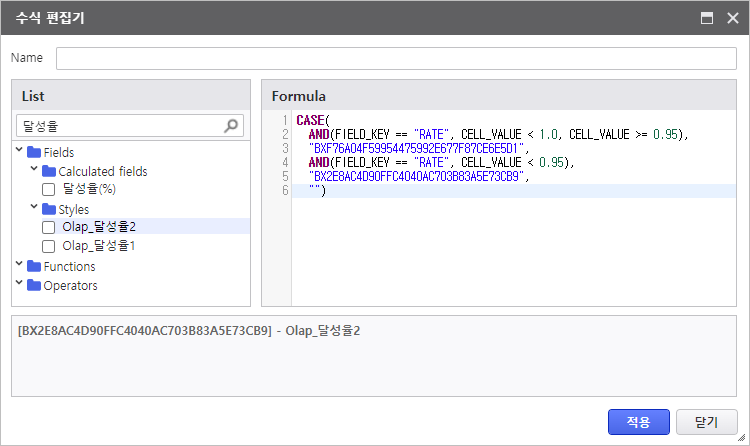Focus the Name input field
750x446 pixels.
(x=395, y=59)
